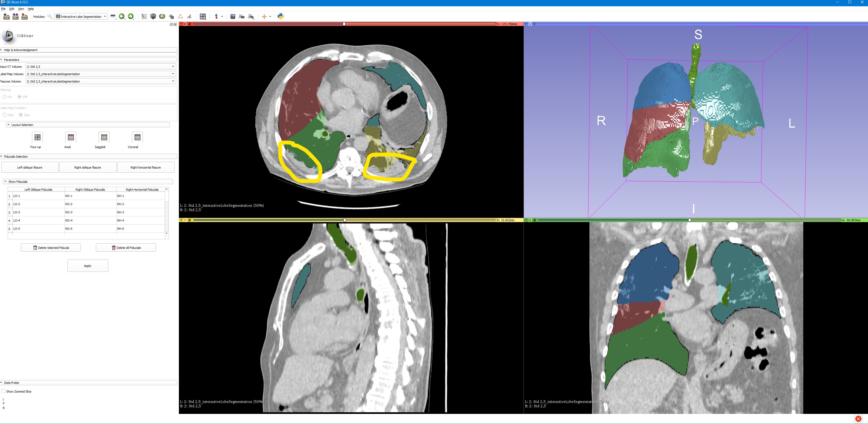The image size is (868, 424).
Task: Open the Modules selector combo box
Action: point(81,16)
